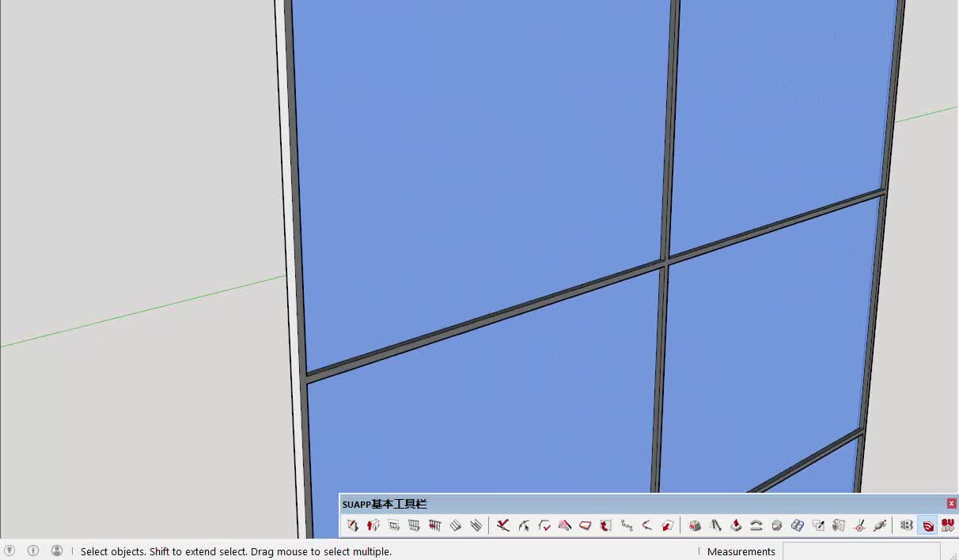Open the red SUAPP logo button
This screenshot has width=959, height=560.
[x=948, y=525]
